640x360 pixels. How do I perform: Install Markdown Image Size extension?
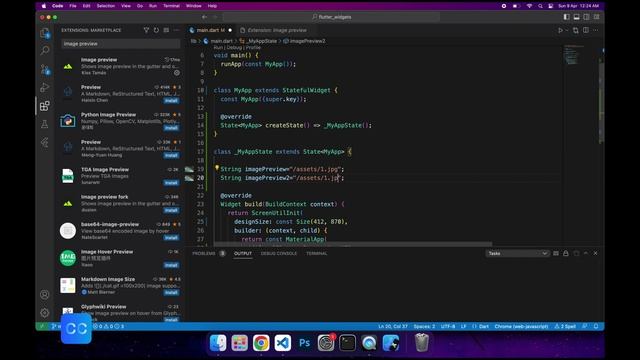pos(171,292)
